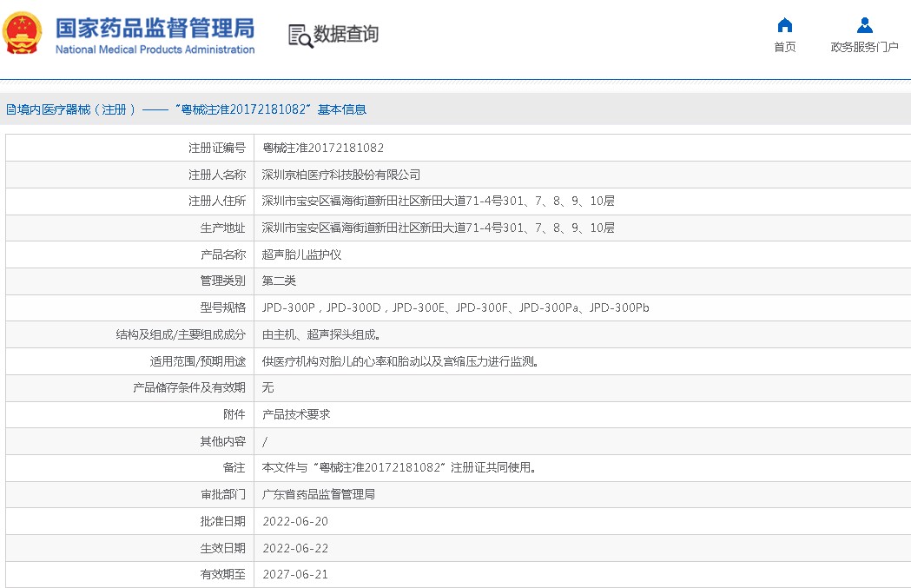Select the 生产地址 address value
This screenshot has height=588, width=911.
[438, 228]
